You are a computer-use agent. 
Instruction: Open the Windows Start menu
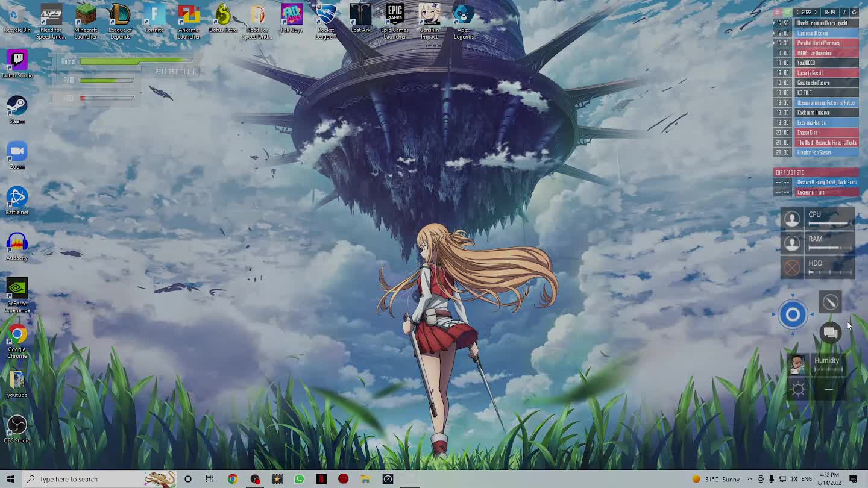point(10,479)
